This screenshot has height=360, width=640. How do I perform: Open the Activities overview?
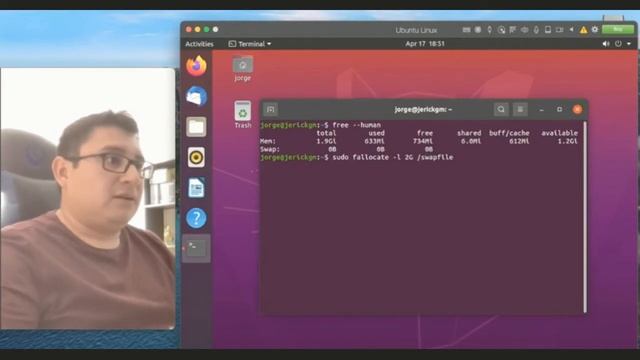point(199,44)
